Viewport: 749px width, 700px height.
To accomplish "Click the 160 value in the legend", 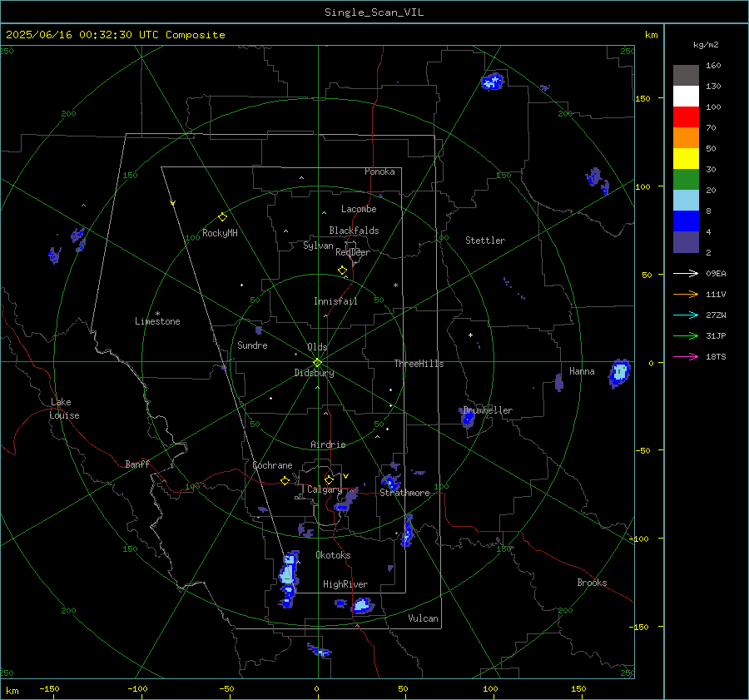I will tap(713, 66).
